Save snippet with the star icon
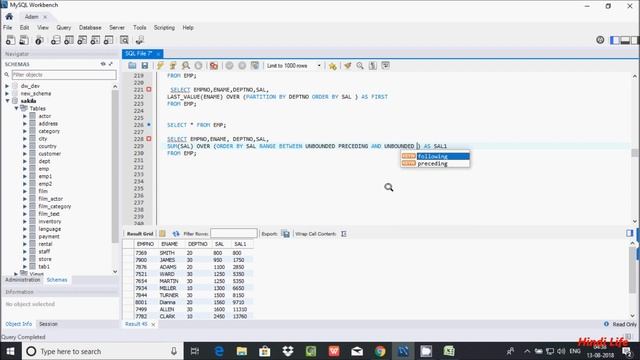This screenshot has width=640, height=360. click(333, 65)
